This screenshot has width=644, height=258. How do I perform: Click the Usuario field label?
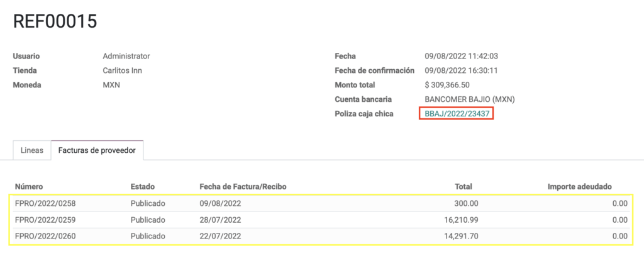[x=26, y=56]
